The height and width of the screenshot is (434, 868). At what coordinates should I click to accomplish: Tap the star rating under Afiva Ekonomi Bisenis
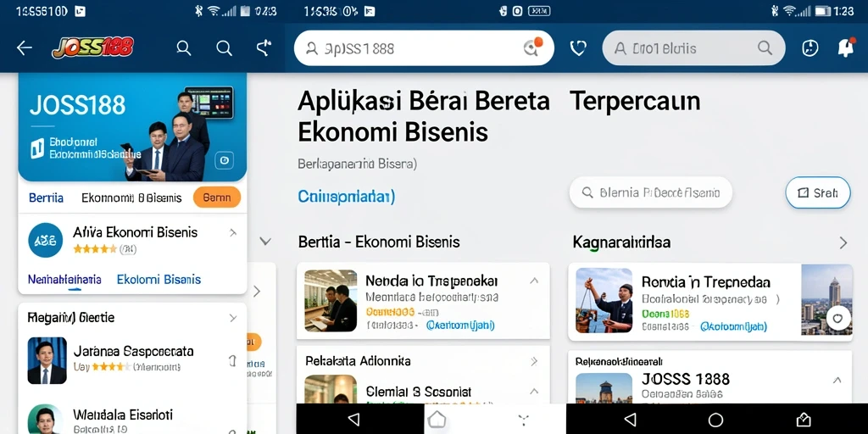(95, 249)
